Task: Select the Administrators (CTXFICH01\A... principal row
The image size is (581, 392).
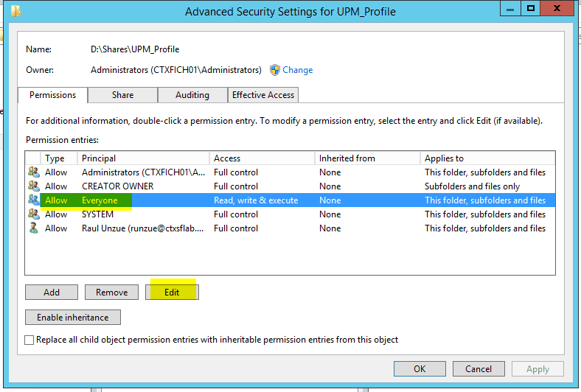Action: point(290,172)
